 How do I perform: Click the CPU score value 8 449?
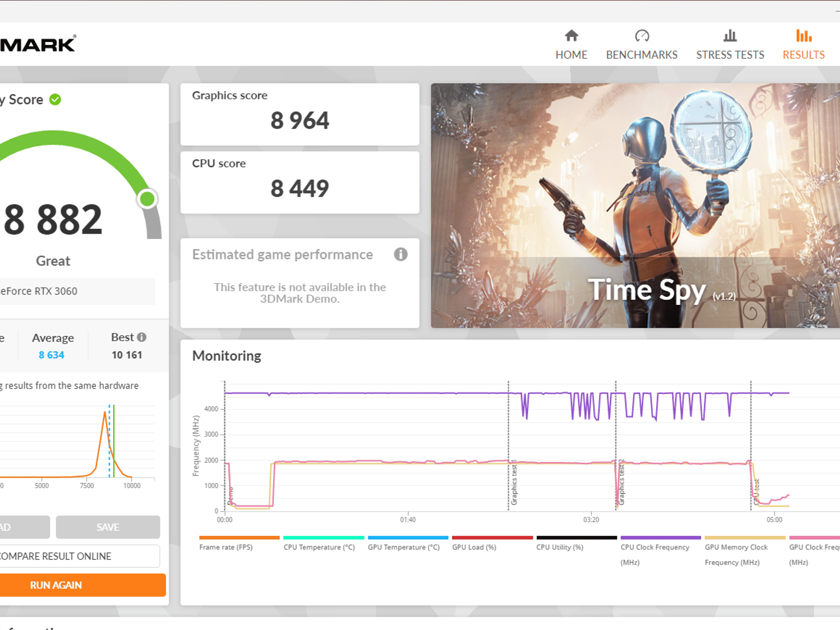(300, 189)
